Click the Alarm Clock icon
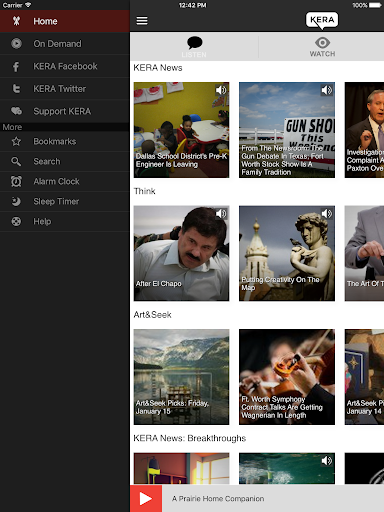This screenshot has height=512, width=384. point(16,181)
